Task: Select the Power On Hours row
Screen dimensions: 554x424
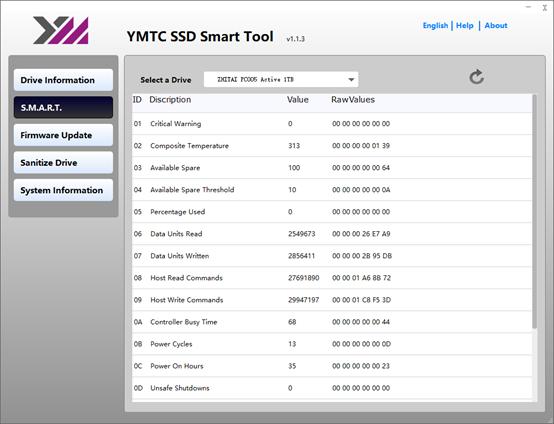Action: [332, 366]
